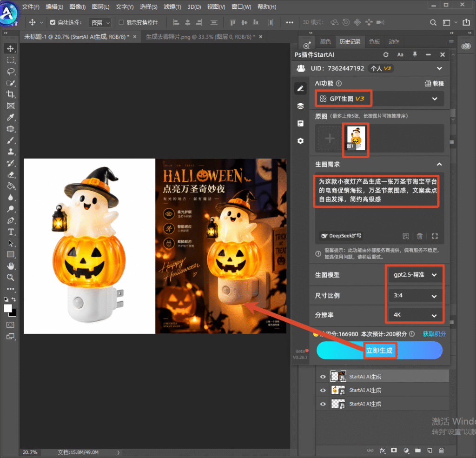The width and height of the screenshot is (476, 458).
Task: Select the Zoom tool in toolbox
Action: 11,277
